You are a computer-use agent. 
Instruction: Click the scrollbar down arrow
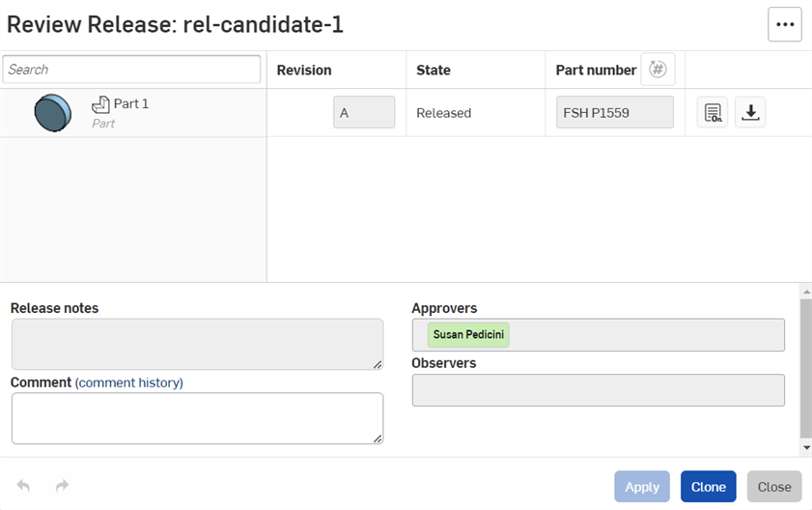(x=806, y=447)
